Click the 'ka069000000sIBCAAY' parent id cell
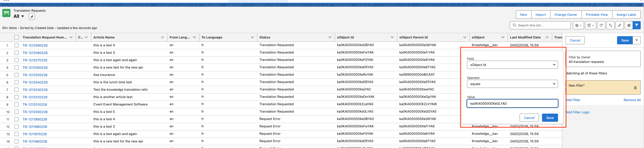The width and height of the screenshot is (644, 148). (417, 74)
